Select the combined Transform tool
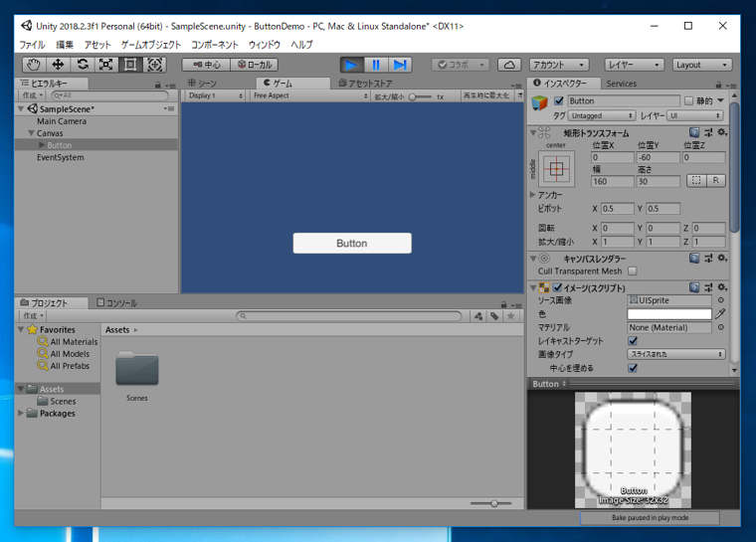Screen dimensions: 756x542 pos(154,65)
